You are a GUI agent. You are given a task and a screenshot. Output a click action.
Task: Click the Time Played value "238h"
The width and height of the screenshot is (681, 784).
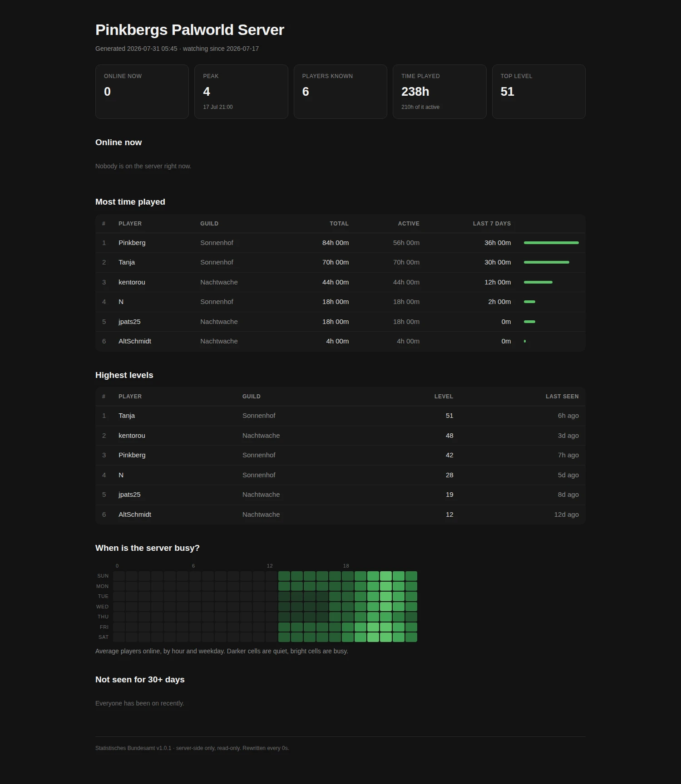point(415,92)
